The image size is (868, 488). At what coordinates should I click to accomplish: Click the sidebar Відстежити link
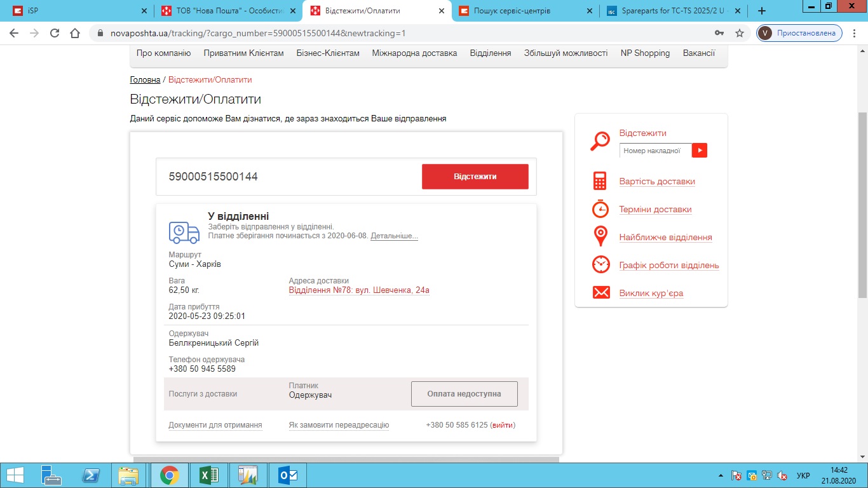pyautogui.click(x=642, y=133)
